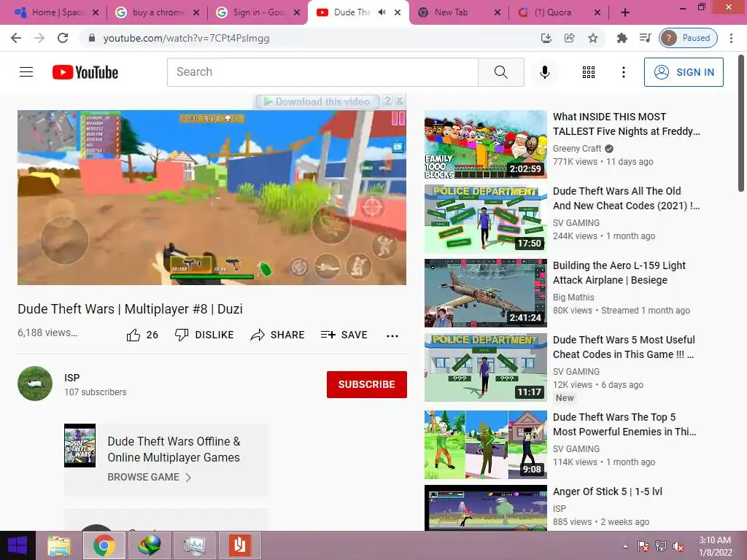Open File Explorer from taskbar
This screenshot has height=560, width=747.
pyautogui.click(x=59, y=545)
